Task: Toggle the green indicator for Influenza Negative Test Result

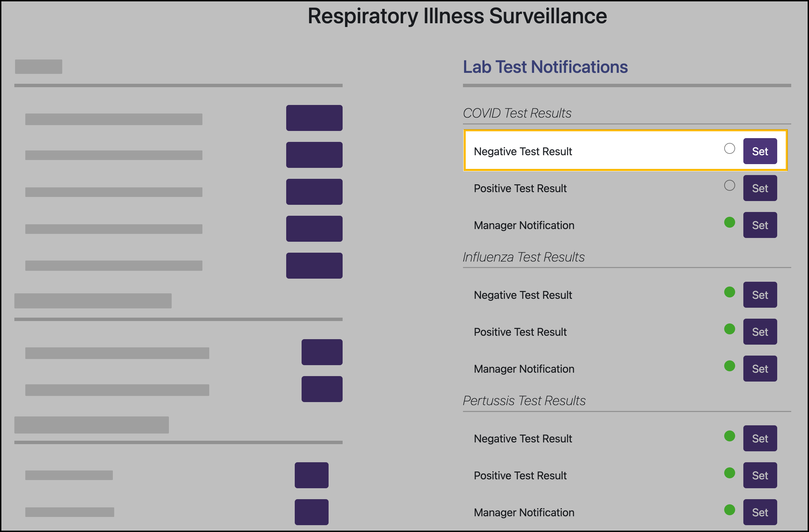Action: tap(729, 292)
